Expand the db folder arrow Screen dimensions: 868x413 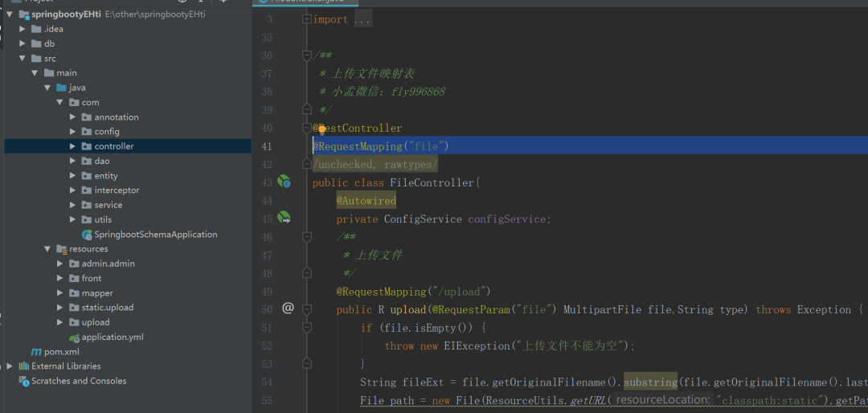(23, 43)
